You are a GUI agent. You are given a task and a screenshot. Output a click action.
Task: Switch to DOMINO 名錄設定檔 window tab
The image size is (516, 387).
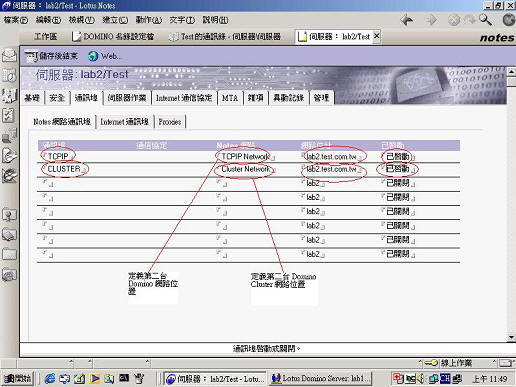113,36
